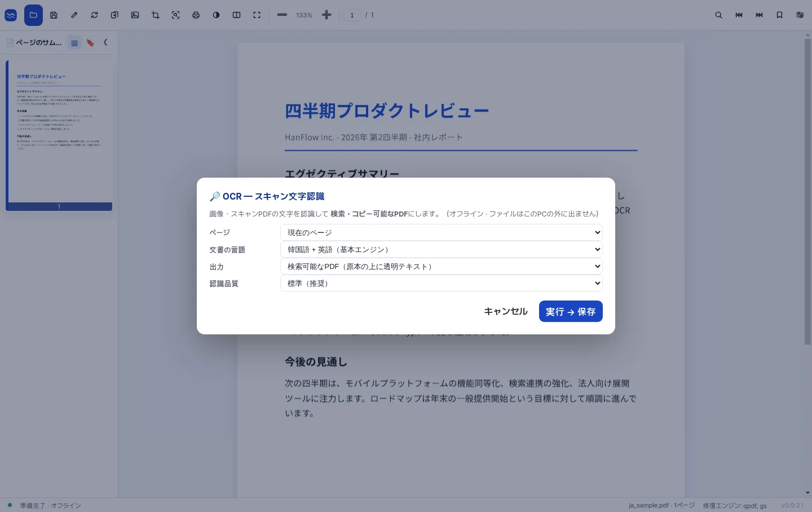Open settings via the sliders icon

pos(800,15)
